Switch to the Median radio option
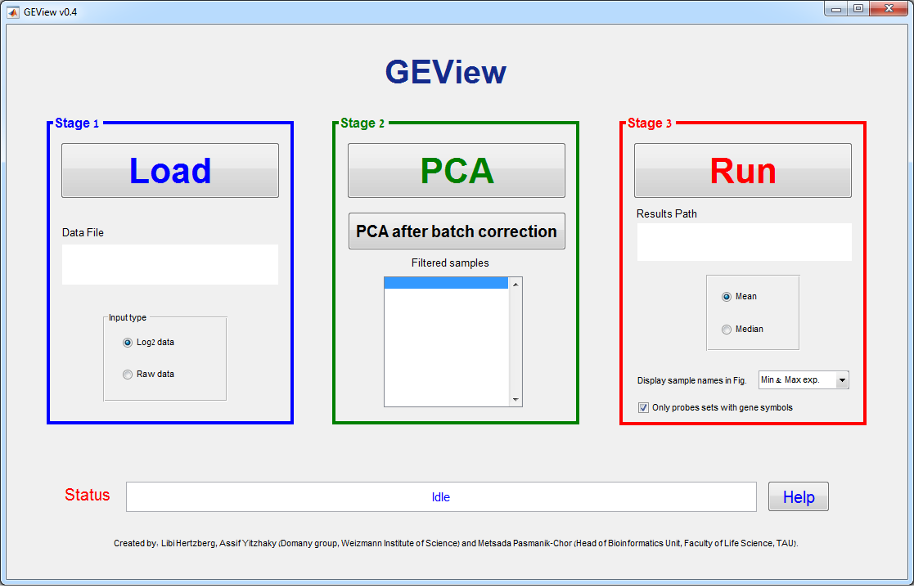Screen dimensions: 914x588 727,330
